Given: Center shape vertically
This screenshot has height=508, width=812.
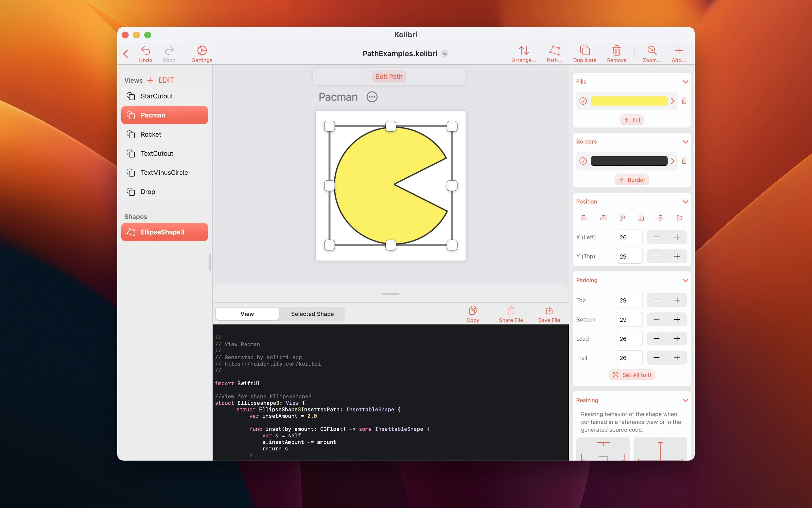Looking at the screenshot, I should (x=679, y=218).
